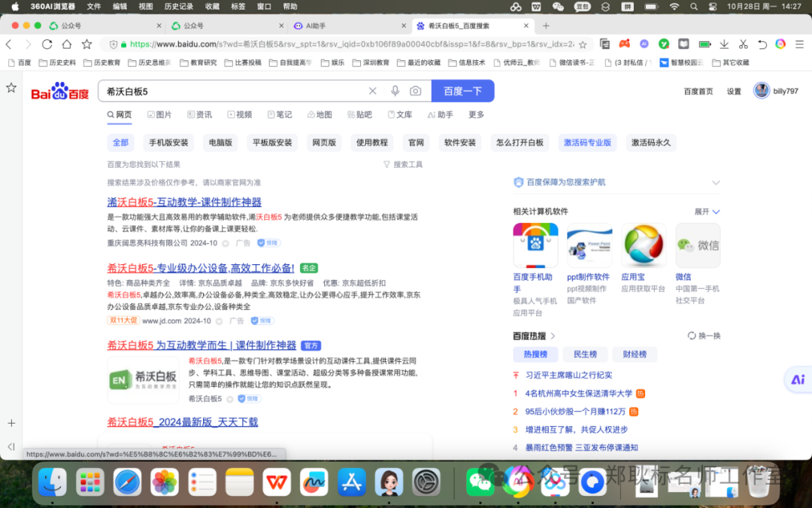The width and height of the screenshot is (812, 508).
Task: Open Finder from the Dock
Action: click(53, 482)
